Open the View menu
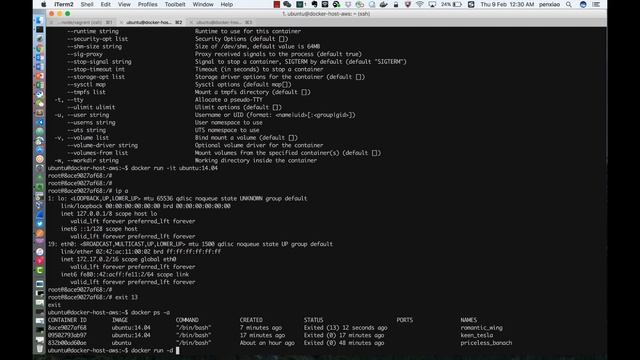Image resolution: width=640 pixels, height=360 pixels. click(124, 4)
